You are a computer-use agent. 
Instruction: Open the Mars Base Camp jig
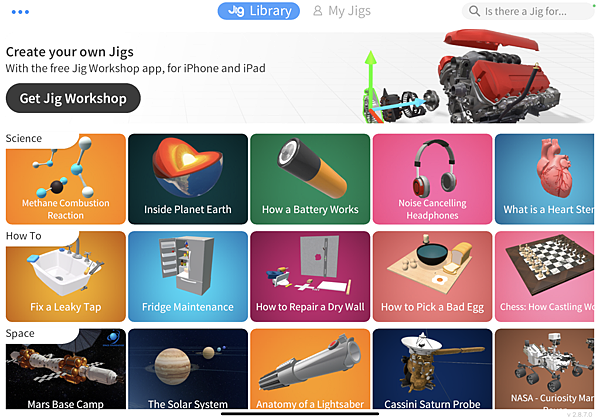point(66,369)
